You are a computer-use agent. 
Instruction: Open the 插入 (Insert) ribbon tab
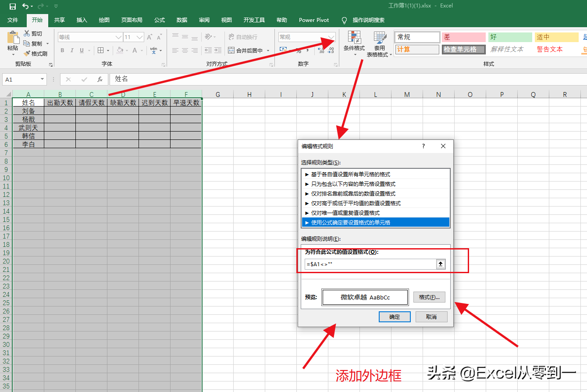(x=82, y=20)
